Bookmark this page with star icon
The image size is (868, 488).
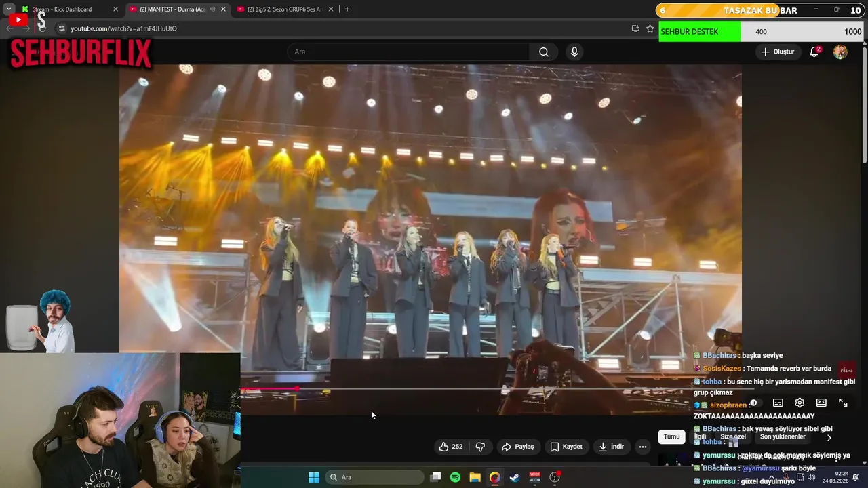pos(650,28)
